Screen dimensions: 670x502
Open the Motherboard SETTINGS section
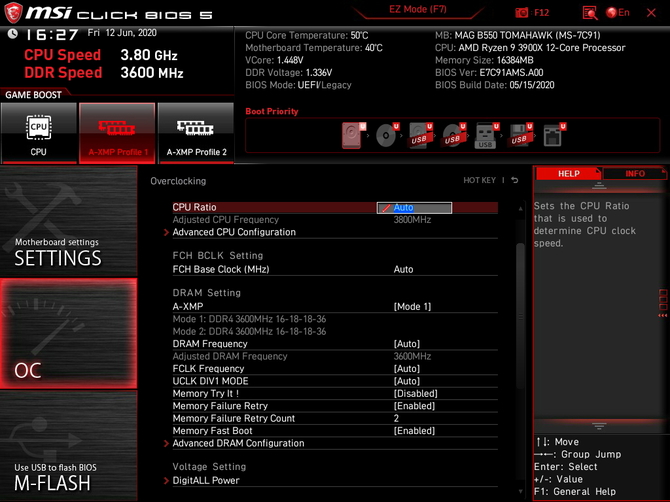click(x=68, y=221)
